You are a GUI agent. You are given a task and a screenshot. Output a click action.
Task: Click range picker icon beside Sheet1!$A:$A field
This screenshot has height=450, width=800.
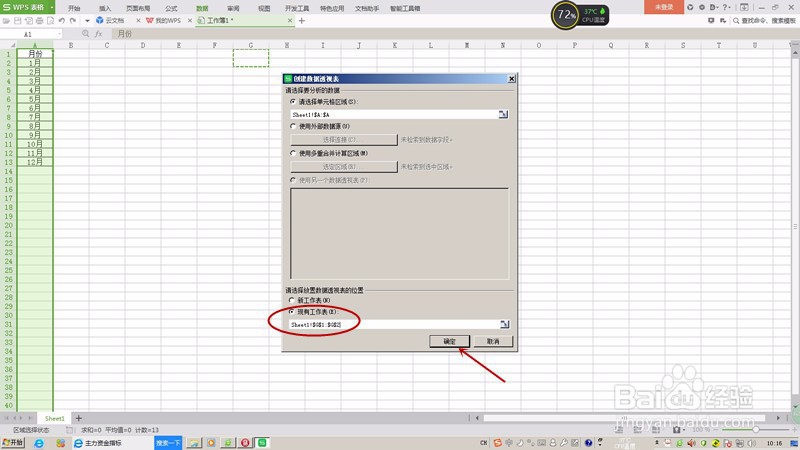504,114
